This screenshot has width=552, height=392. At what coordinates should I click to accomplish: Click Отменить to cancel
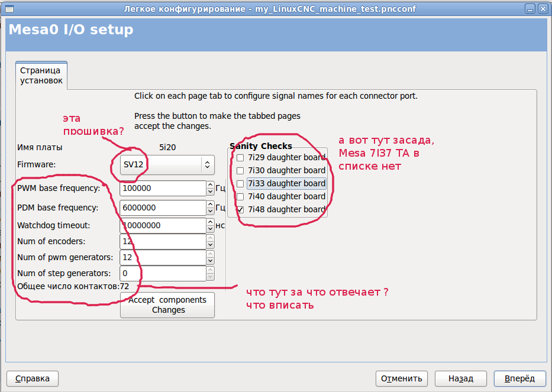pos(401,378)
